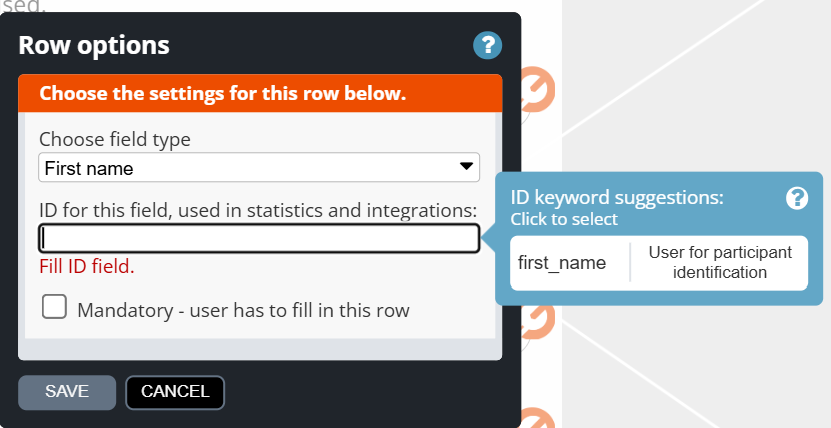
Task: Click the Row options help question mark
Action: coord(487,45)
